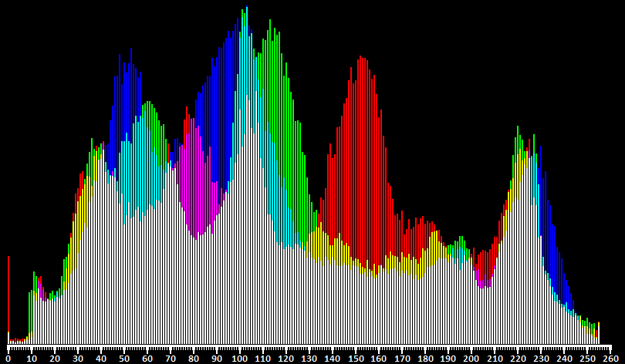Click the axis label "110"

262,358
